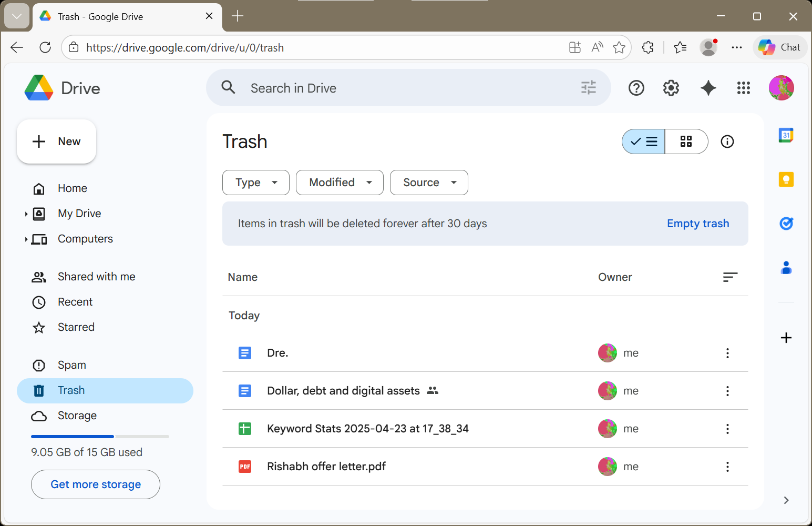Select Rishabh offer letter.pdf file
This screenshot has height=526, width=812.
click(485, 467)
